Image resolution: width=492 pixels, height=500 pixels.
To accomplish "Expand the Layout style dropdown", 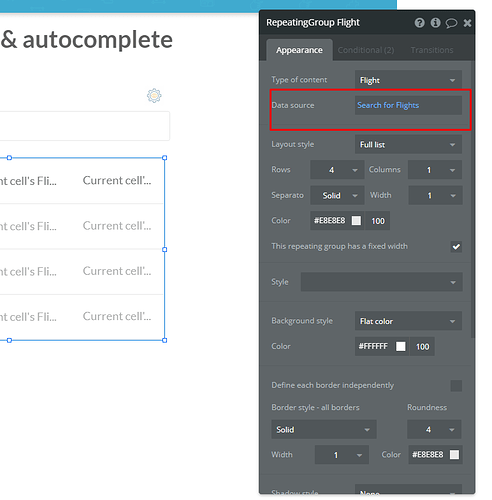I will [x=408, y=144].
